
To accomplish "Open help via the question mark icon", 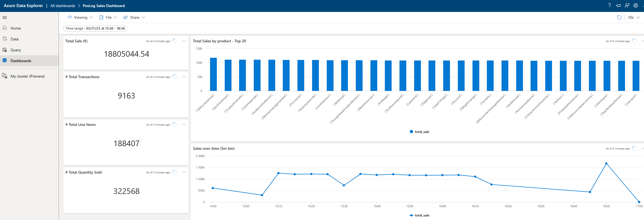I will [x=610, y=5].
